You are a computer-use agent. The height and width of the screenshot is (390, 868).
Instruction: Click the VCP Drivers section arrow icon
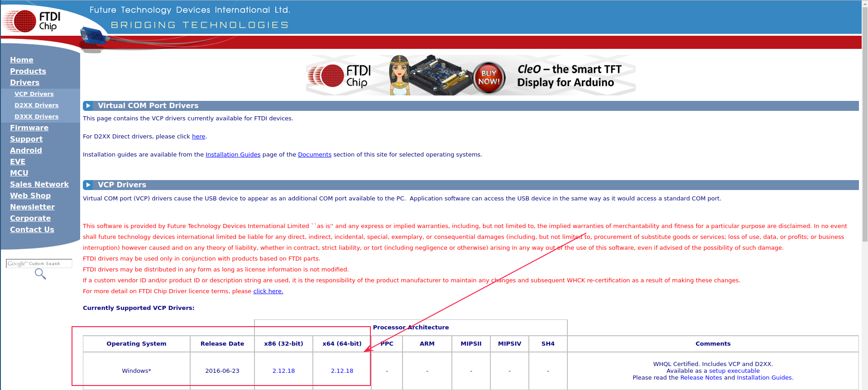tap(88, 185)
